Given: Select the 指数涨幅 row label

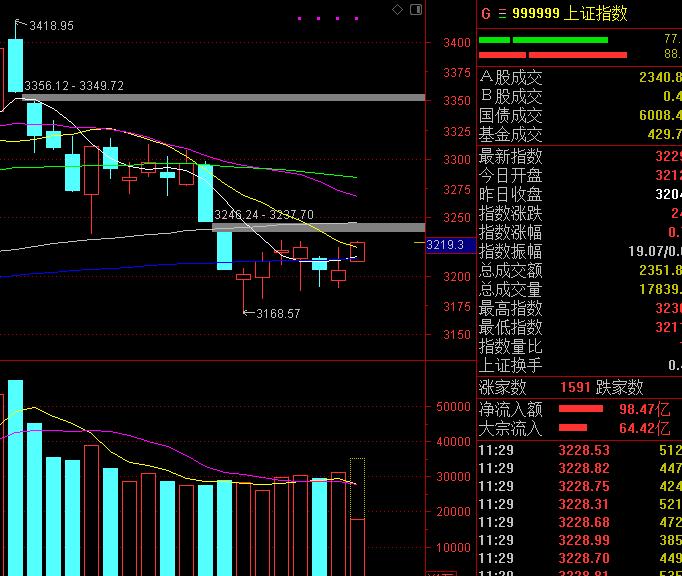Looking at the screenshot, I should (x=511, y=232).
